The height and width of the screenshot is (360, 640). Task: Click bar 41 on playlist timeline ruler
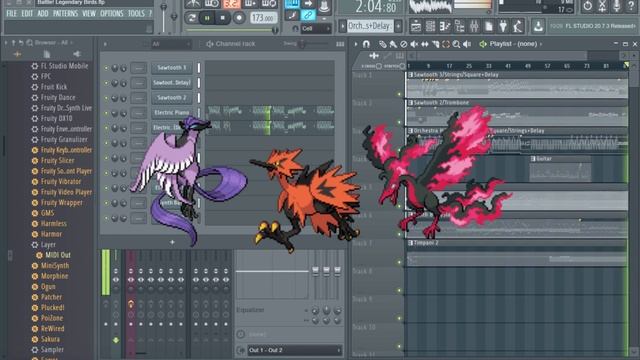tap(508, 66)
